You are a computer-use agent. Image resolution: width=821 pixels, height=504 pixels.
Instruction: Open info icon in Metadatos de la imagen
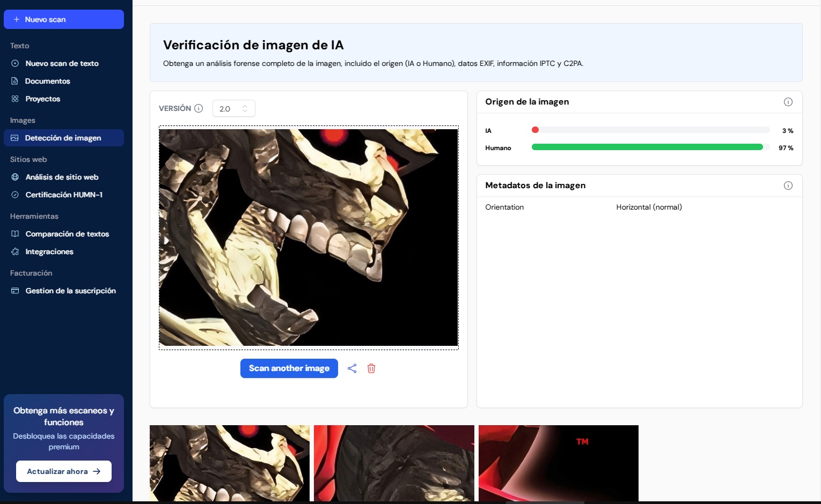(x=788, y=186)
